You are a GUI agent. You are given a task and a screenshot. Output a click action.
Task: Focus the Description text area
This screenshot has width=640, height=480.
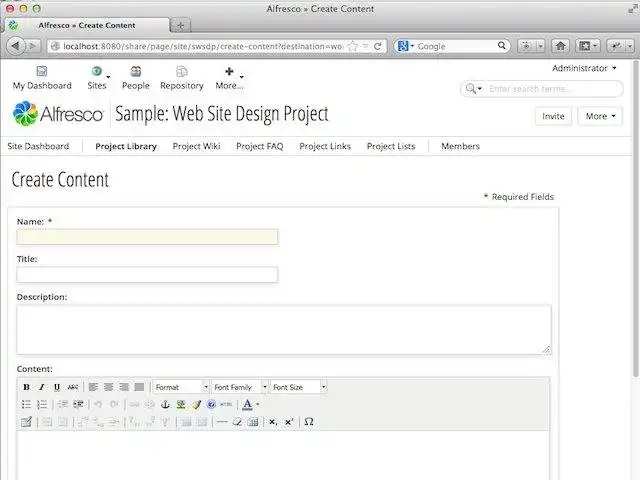click(283, 329)
